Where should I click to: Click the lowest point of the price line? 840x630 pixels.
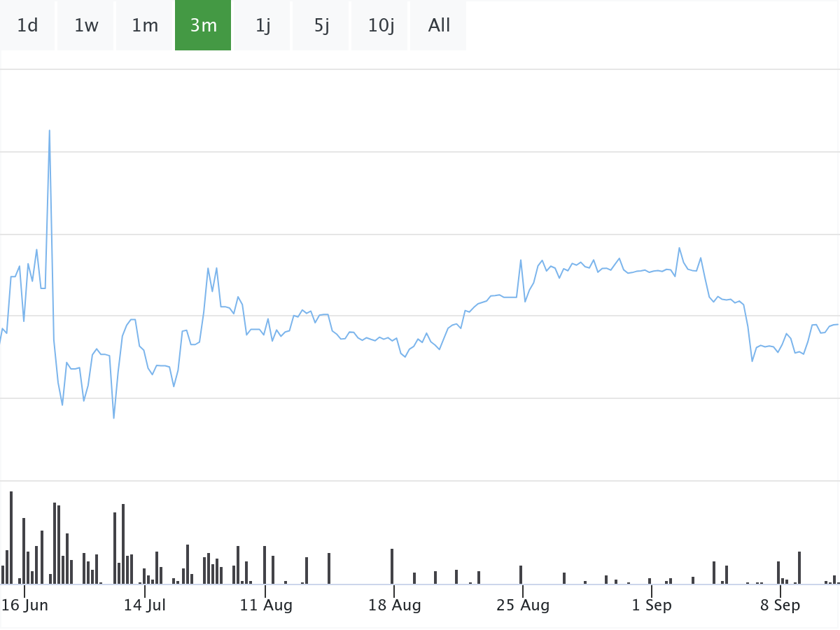(x=113, y=418)
